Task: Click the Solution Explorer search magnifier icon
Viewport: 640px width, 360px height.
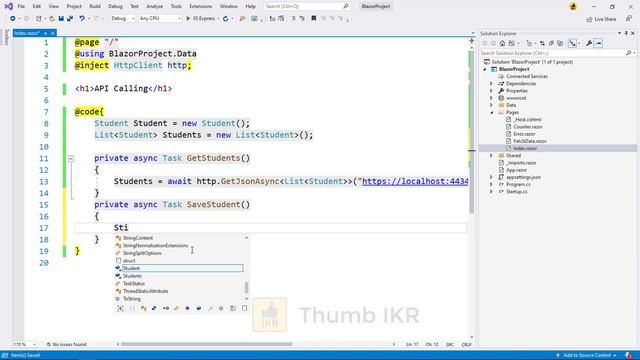Action: [629, 53]
